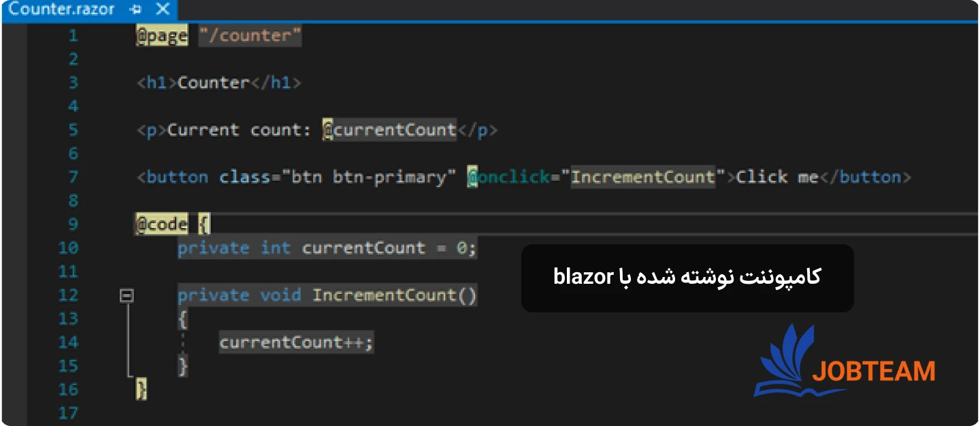Click the currentCount++ statement
The height and width of the screenshot is (426, 980).
(296, 342)
